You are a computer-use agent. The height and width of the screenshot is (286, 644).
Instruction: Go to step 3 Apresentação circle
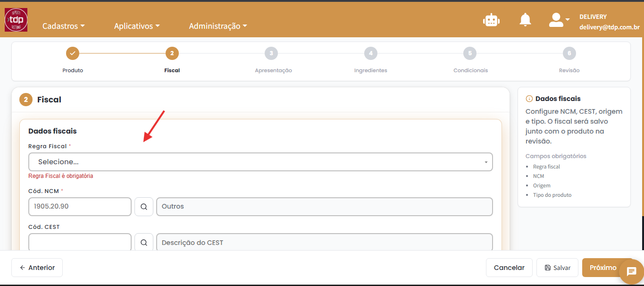pos(271,53)
